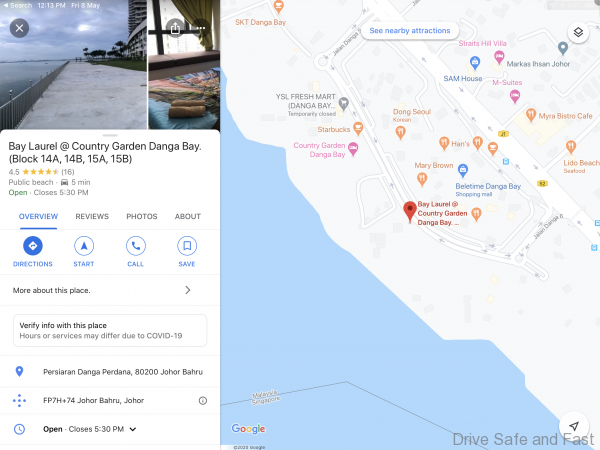Open More about this place chevron
600x450 pixels.
tap(188, 290)
